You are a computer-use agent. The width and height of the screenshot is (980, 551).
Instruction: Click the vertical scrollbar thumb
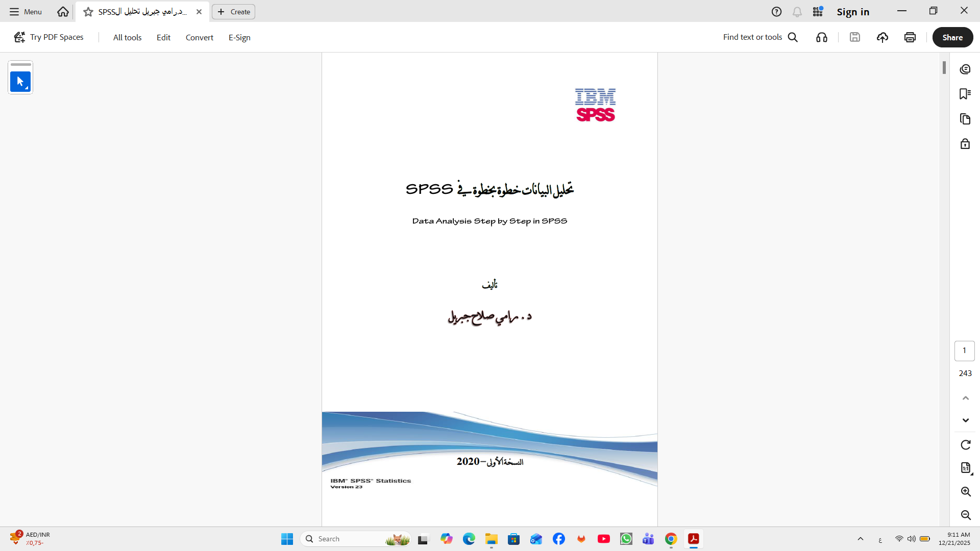tap(944, 67)
